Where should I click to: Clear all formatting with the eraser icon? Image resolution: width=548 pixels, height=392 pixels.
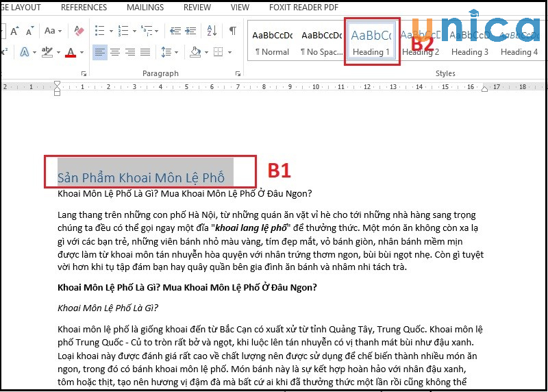(x=79, y=31)
